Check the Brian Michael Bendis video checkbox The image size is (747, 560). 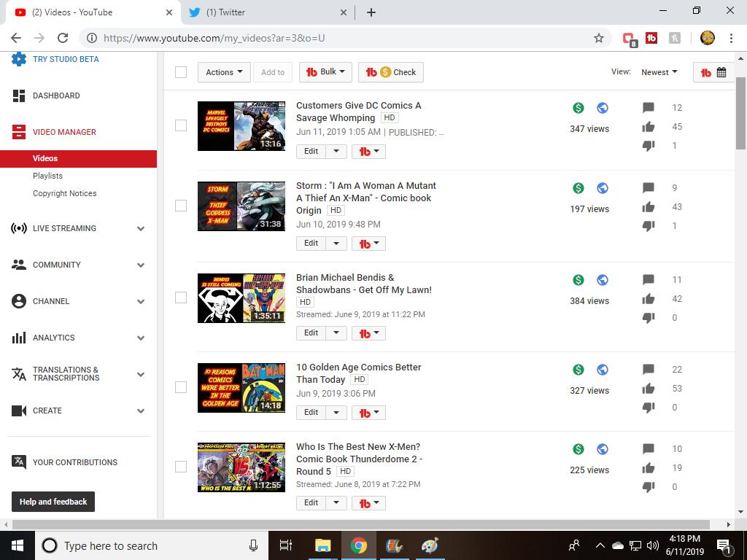181,297
